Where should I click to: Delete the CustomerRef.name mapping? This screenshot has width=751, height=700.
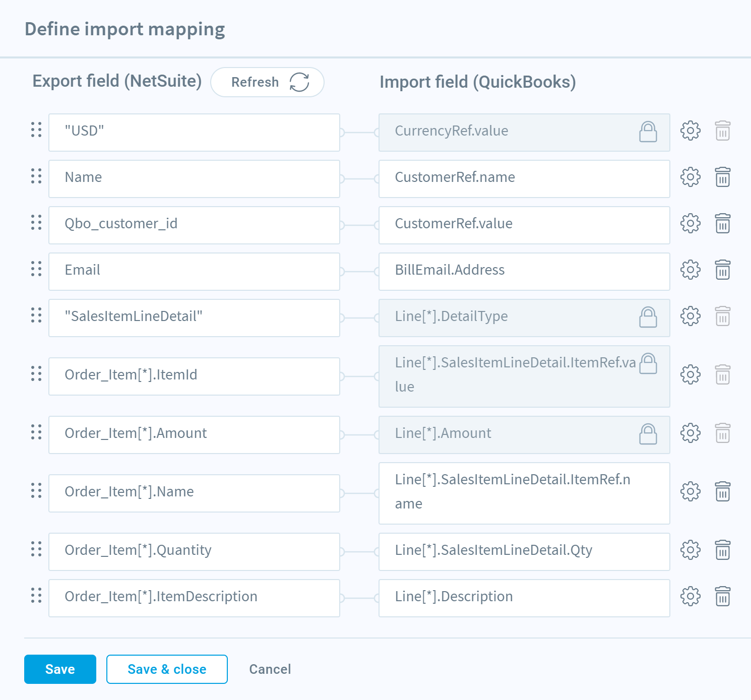pos(723,177)
